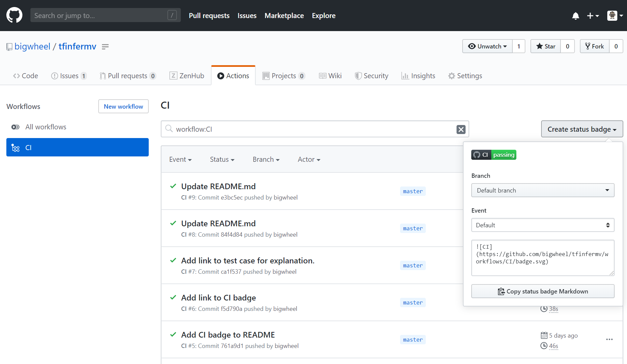Viewport: 627px width, 364px height.
Task: Open the Wiki tab
Action: (x=330, y=76)
